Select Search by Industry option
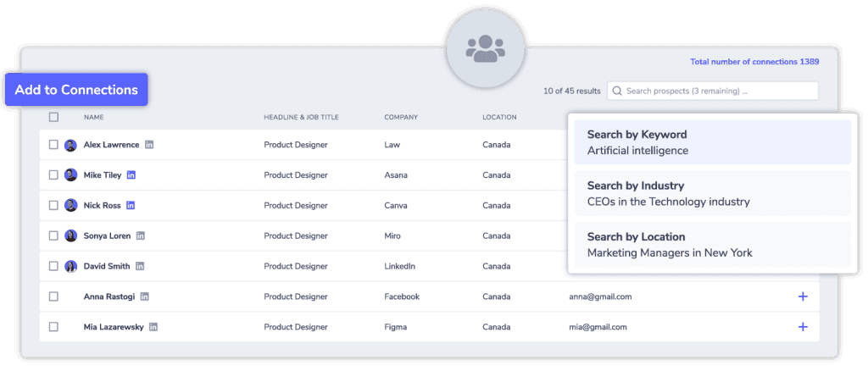 pyautogui.click(x=712, y=193)
